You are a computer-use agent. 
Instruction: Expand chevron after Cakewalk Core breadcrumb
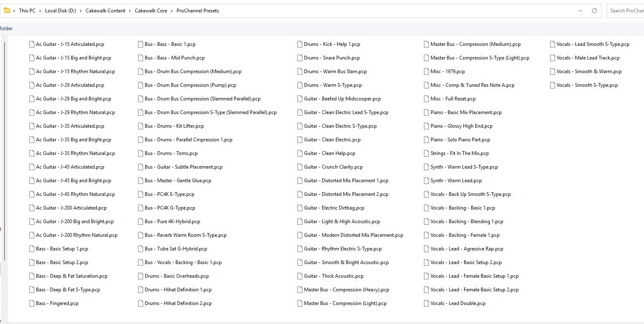[x=172, y=11]
